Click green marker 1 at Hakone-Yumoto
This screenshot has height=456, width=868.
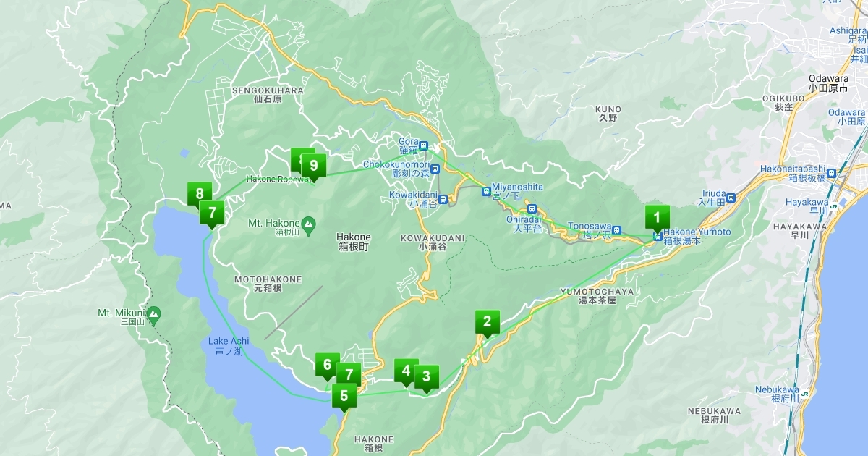[x=657, y=218]
